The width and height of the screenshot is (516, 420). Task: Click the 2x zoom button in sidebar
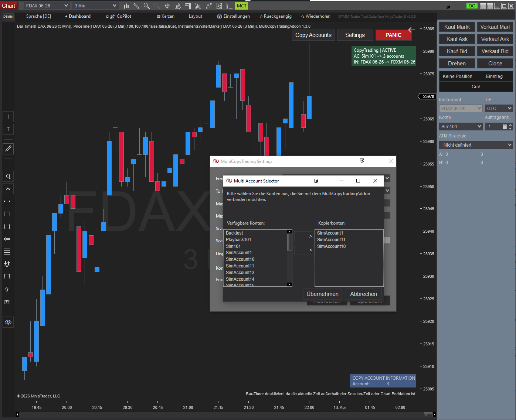pos(8,189)
